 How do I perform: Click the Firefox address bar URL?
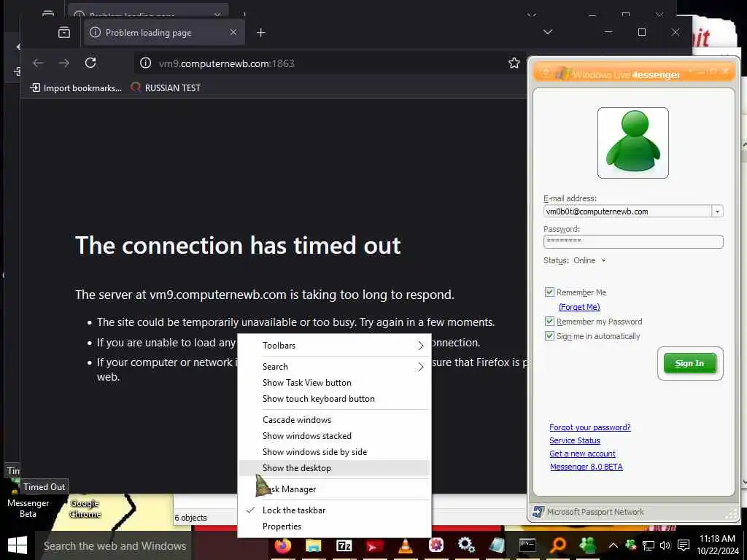click(x=226, y=63)
